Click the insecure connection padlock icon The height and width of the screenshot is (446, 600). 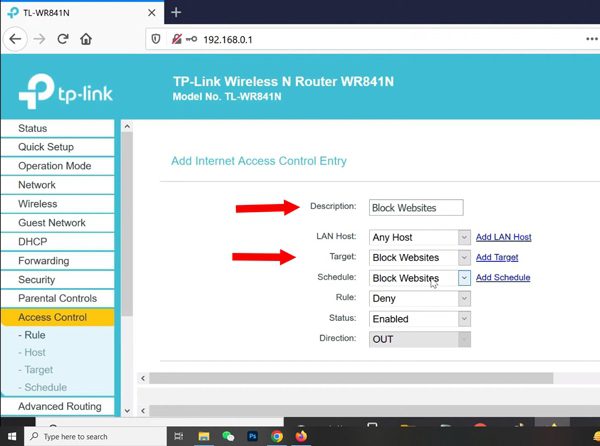(x=176, y=39)
